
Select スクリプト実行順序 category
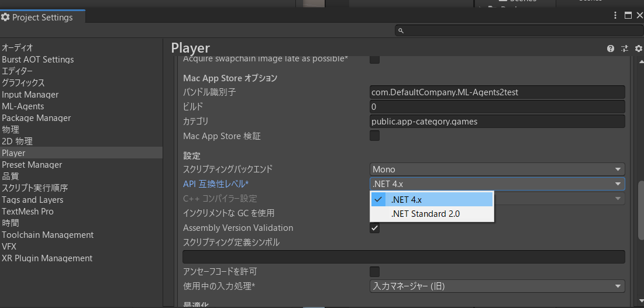(81, 188)
